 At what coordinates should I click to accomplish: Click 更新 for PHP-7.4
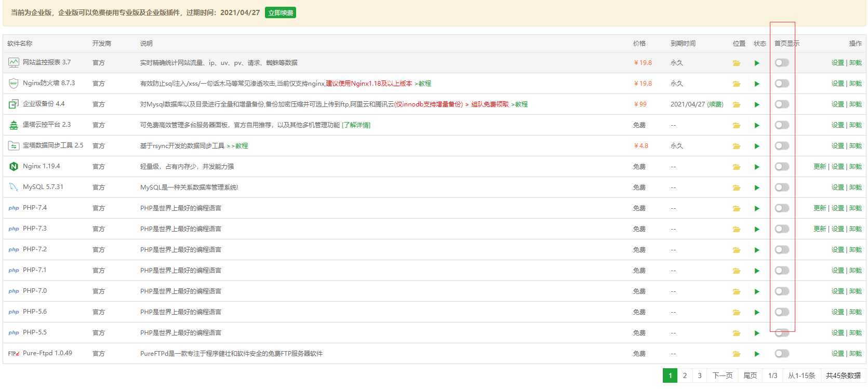[x=820, y=208]
